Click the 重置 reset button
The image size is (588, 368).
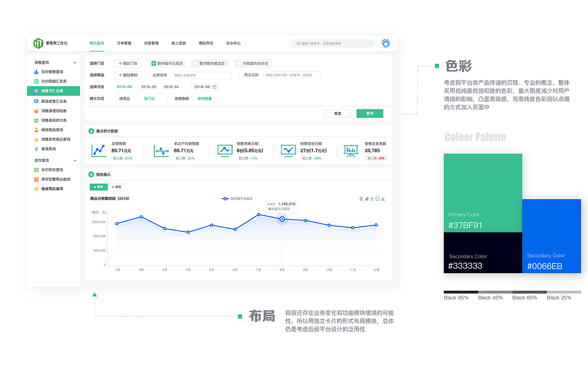[338, 113]
